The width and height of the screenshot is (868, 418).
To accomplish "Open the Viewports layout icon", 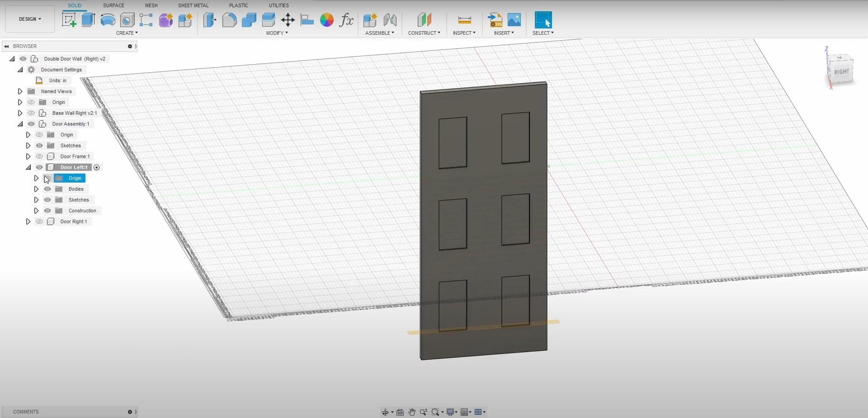I will tap(478, 412).
